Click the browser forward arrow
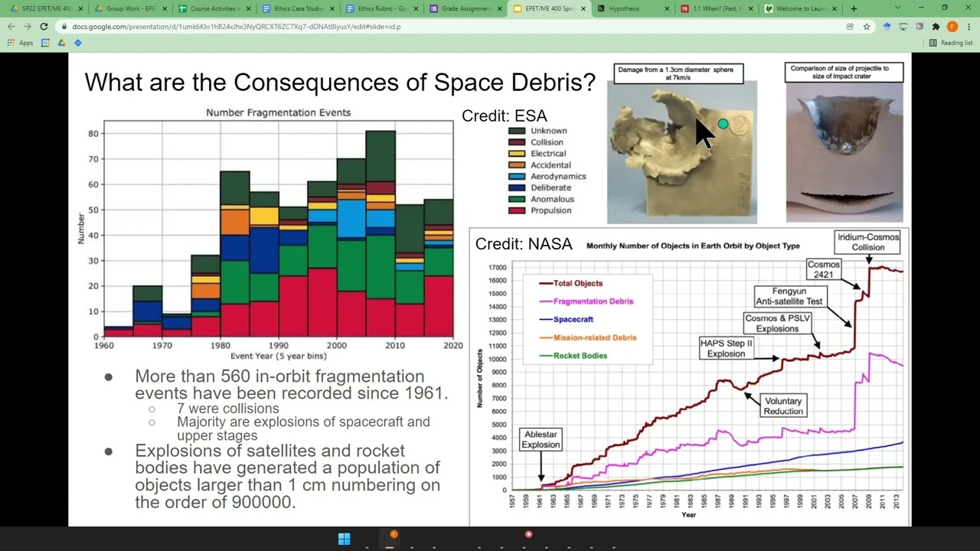980x551 pixels. click(x=28, y=27)
